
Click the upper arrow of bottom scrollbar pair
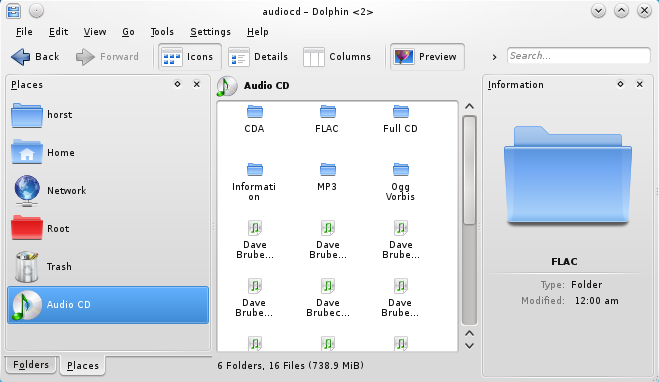coord(469,333)
